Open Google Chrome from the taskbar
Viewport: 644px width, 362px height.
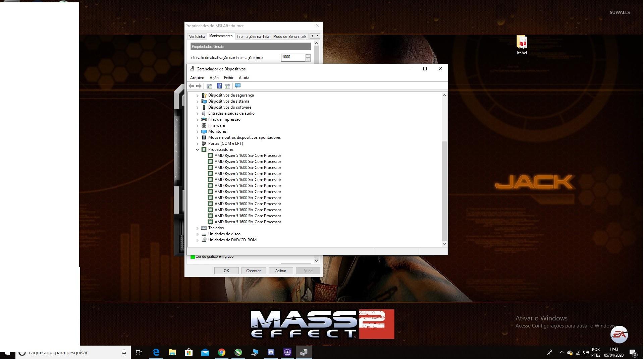coord(221,352)
